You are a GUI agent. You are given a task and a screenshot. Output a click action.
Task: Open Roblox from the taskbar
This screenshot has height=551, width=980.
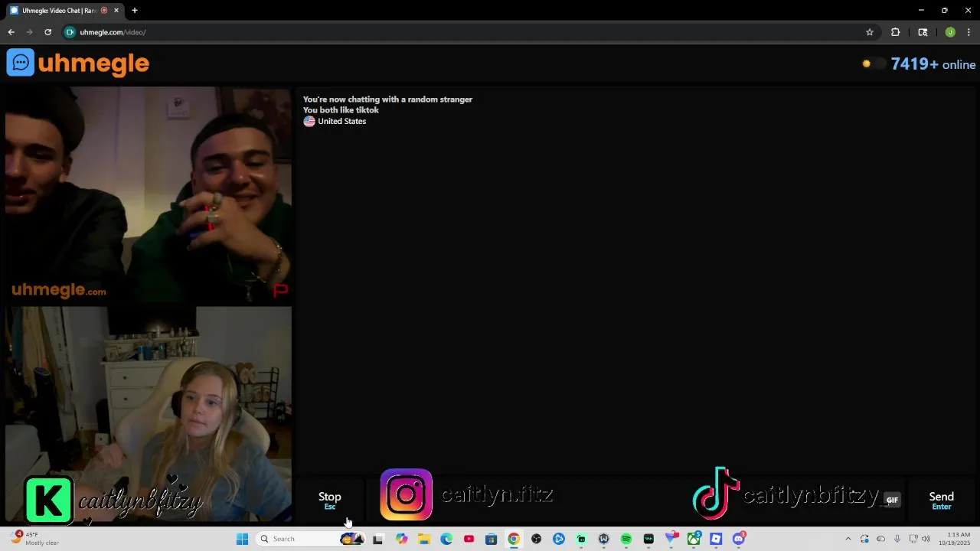[x=716, y=539]
